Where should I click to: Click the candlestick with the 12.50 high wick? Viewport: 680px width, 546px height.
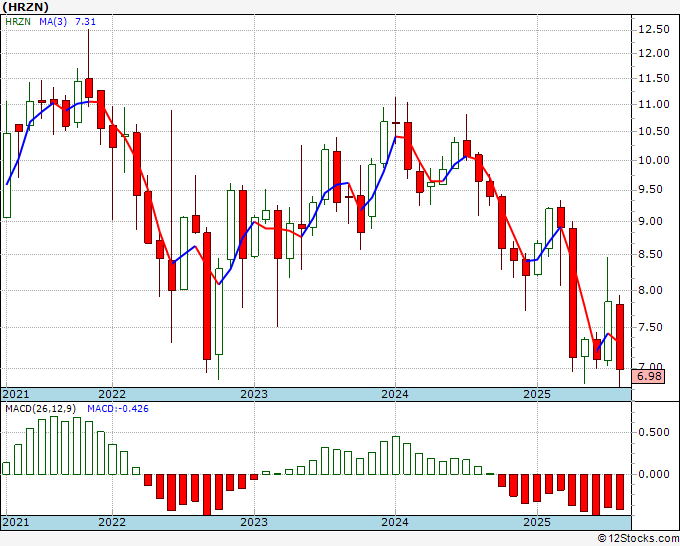(x=89, y=88)
